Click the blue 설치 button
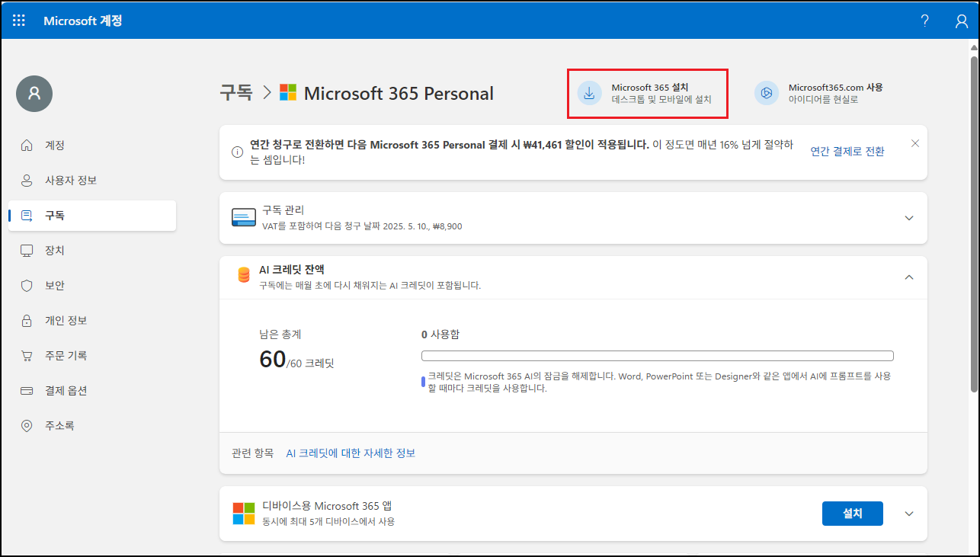Viewport: 980px width, 557px height. (853, 514)
